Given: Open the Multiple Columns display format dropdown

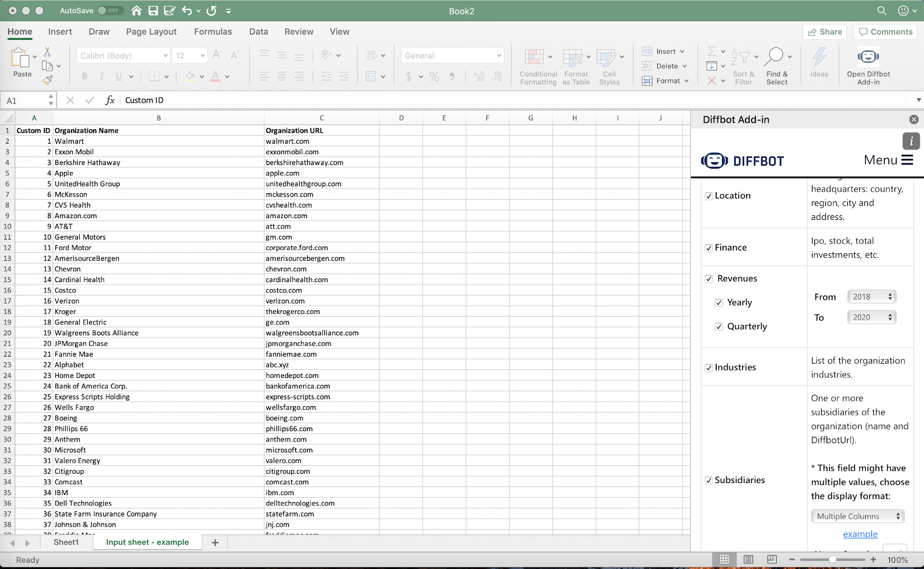Looking at the screenshot, I should (x=858, y=516).
